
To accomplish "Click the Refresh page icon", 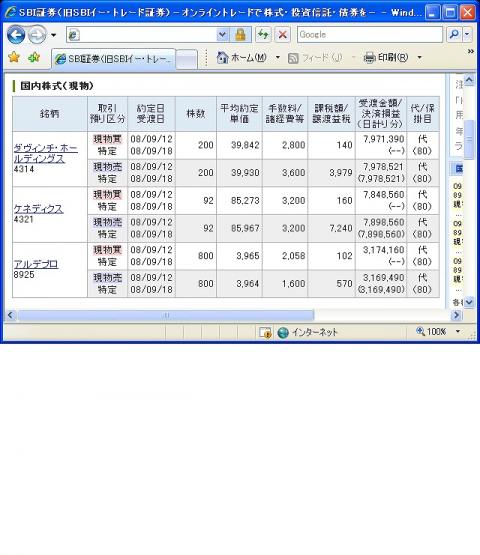I will pos(263,35).
